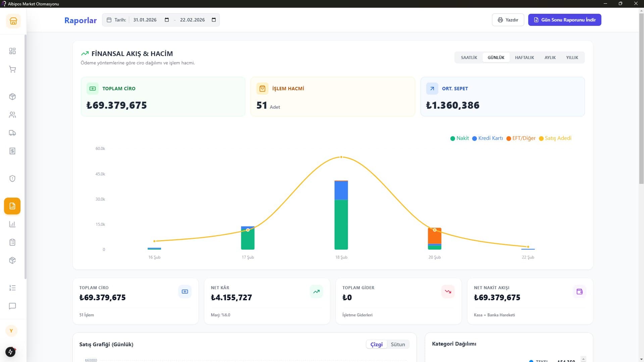Open the chat message icon in sidebar
Viewport: 644px width, 362px height.
point(12,306)
